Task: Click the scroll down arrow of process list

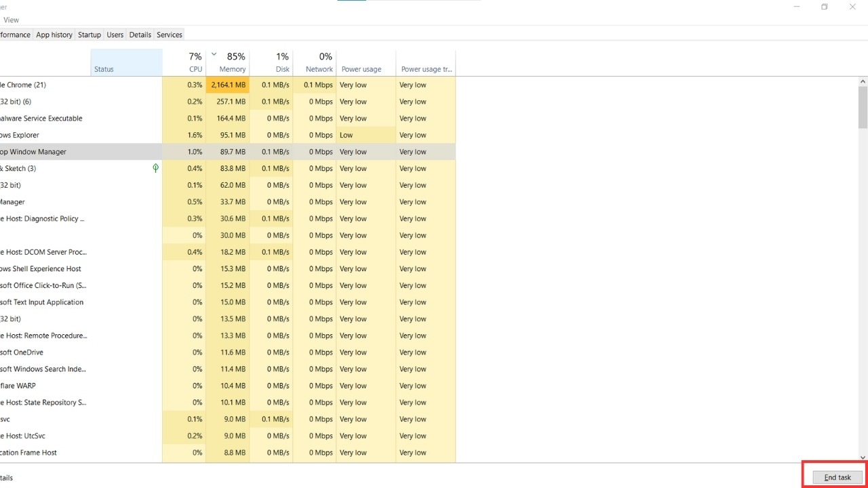Action: tap(863, 458)
